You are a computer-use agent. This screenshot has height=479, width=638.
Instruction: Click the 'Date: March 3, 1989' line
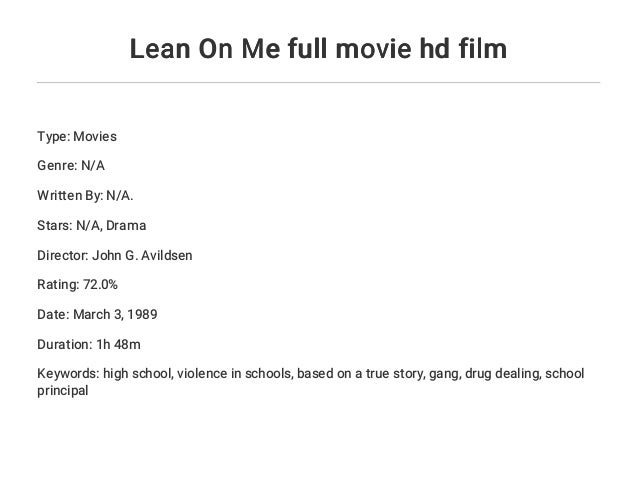(x=97, y=314)
